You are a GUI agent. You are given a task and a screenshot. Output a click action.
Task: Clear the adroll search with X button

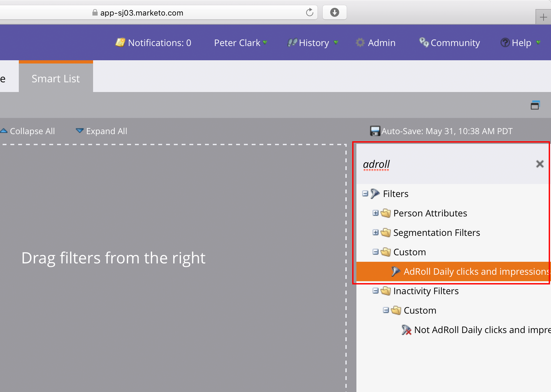(540, 164)
